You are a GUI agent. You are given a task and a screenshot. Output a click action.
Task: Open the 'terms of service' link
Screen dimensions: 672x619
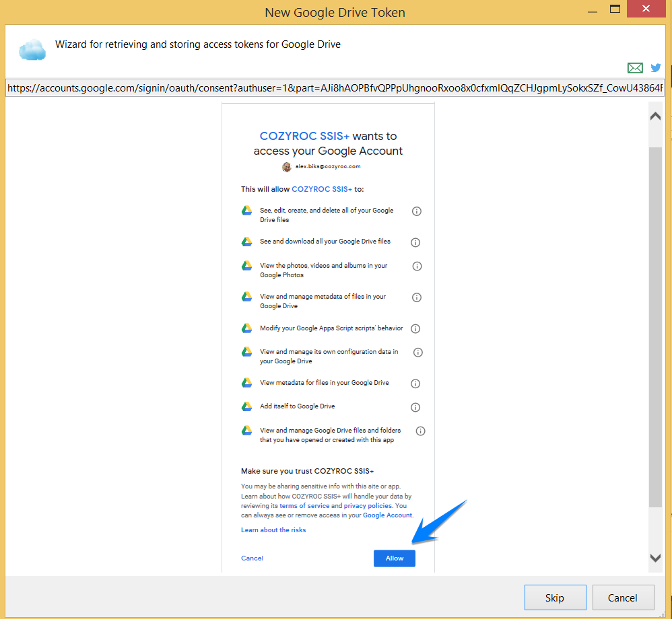click(x=305, y=505)
